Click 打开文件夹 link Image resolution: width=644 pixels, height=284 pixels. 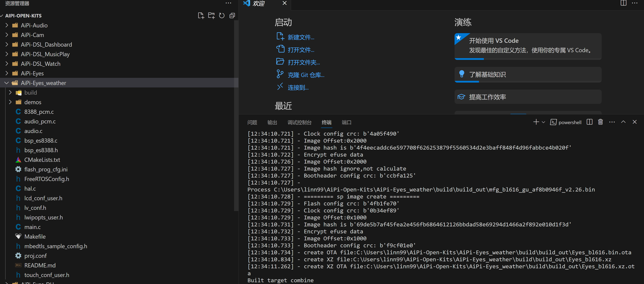coord(304,62)
